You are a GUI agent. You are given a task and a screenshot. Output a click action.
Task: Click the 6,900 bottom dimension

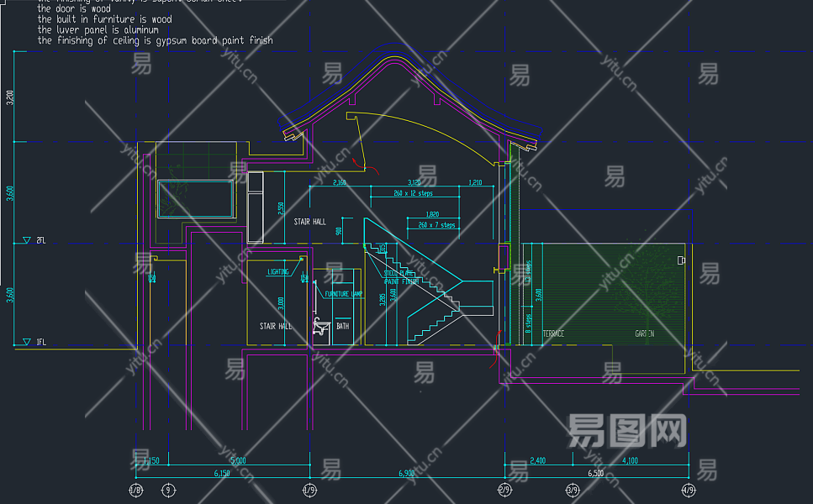[x=407, y=473]
